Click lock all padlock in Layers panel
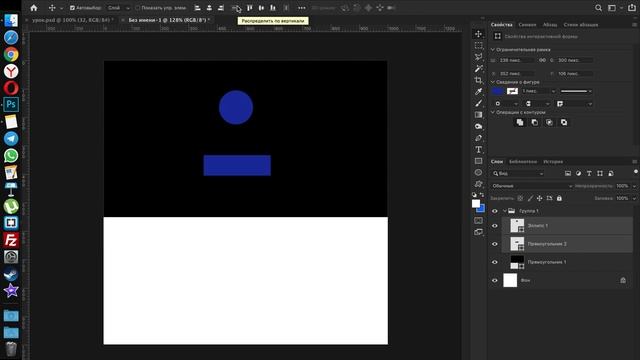This screenshot has width=640, height=360. pos(559,198)
